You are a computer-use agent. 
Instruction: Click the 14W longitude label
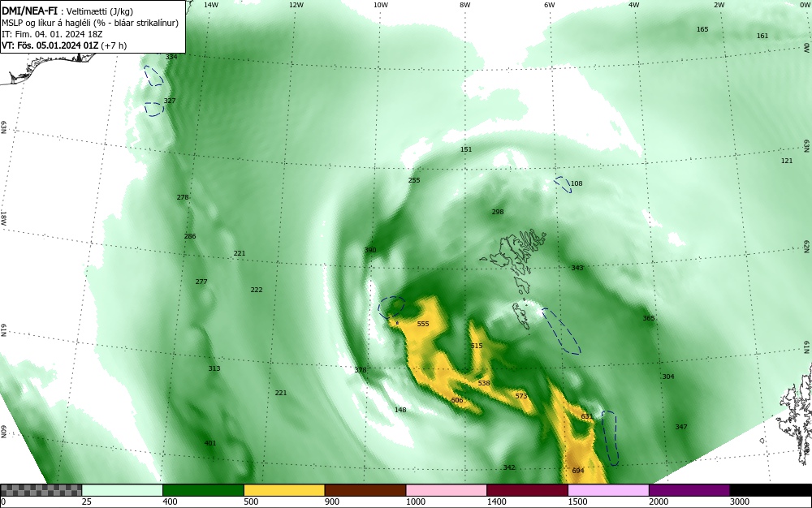click(211, 5)
